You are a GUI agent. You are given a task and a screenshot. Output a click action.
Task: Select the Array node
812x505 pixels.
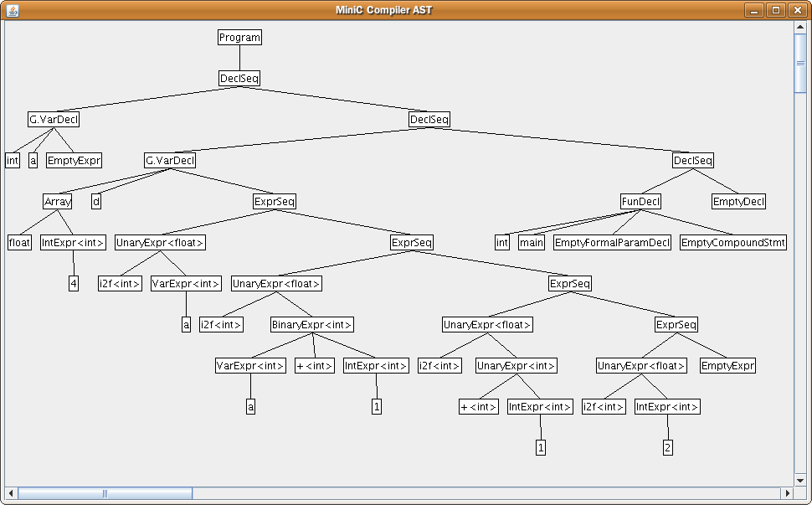point(58,202)
